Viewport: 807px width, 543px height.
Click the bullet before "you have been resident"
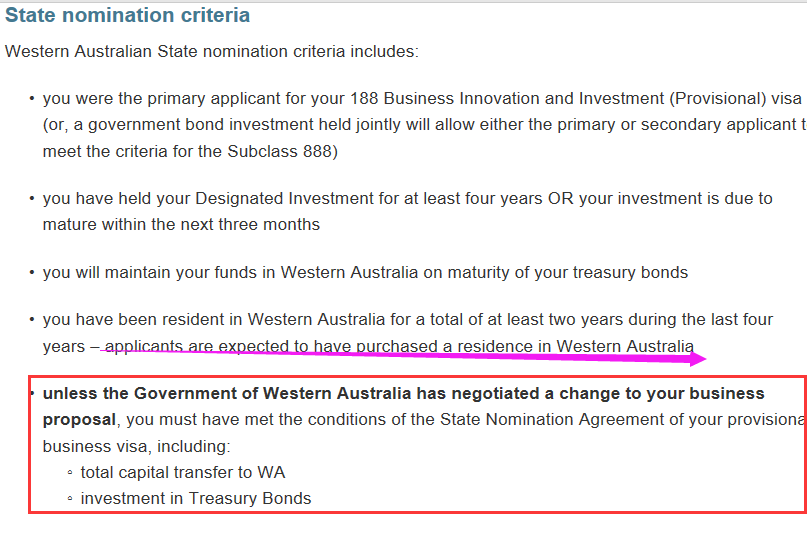[32, 320]
